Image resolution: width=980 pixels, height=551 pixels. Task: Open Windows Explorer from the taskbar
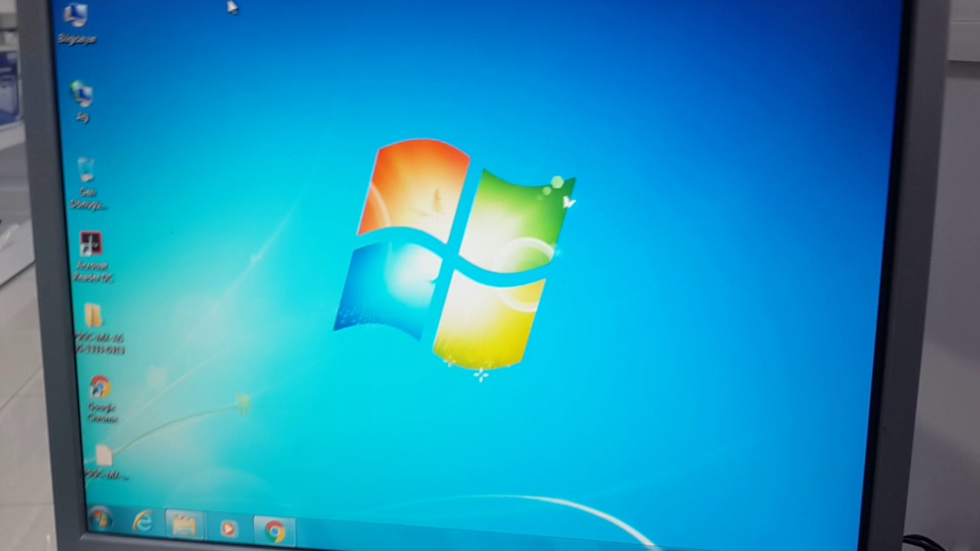tap(184, 526)
